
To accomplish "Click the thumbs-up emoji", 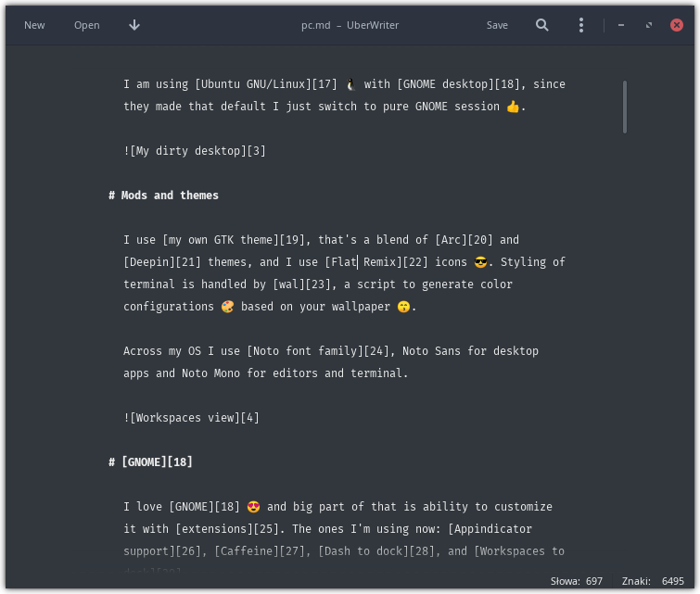I will 513,107.
